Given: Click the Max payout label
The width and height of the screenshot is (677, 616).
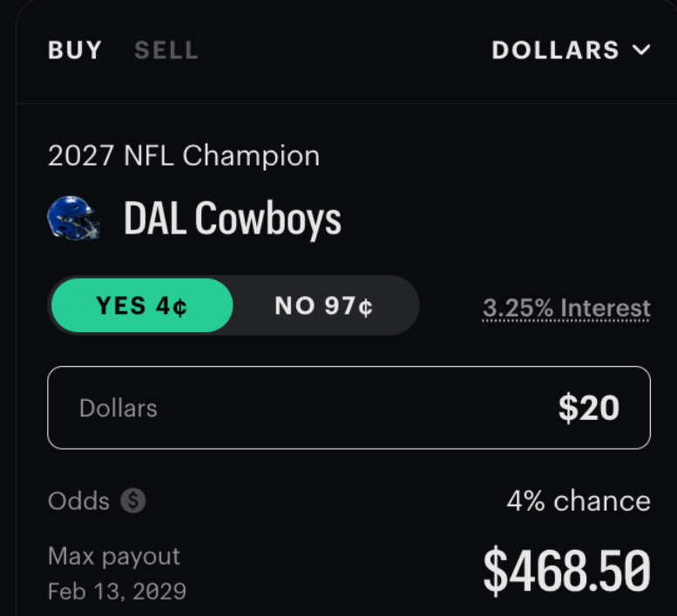Looking at the screenshot, I should tap(114, 557).
